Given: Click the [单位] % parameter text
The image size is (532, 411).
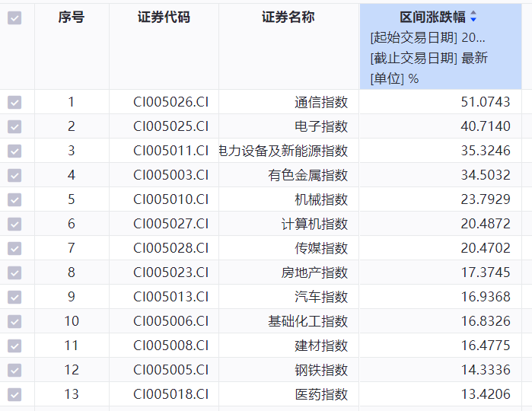Looking at the screenshot, I should click(394, 78).
